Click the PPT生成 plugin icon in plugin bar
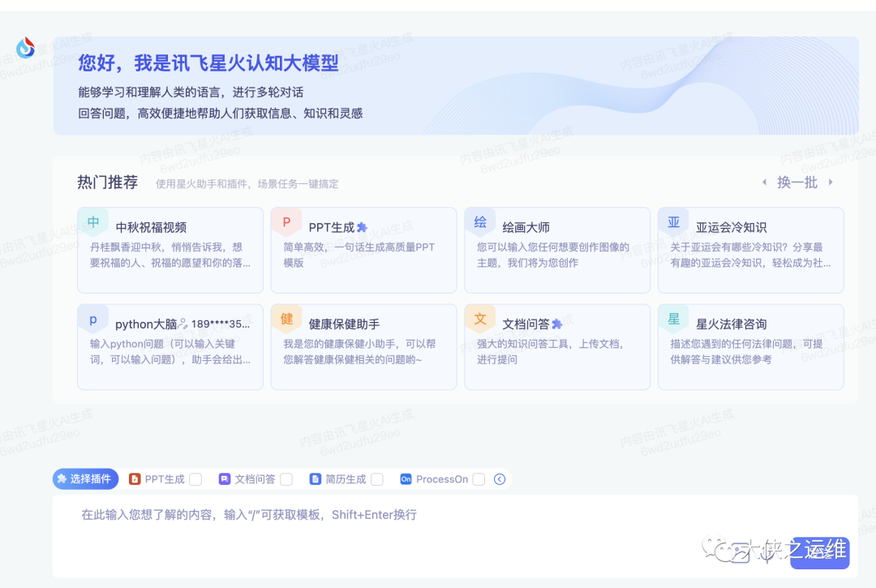The height and width of the screenshot is (588, 876). pos(135,479)
